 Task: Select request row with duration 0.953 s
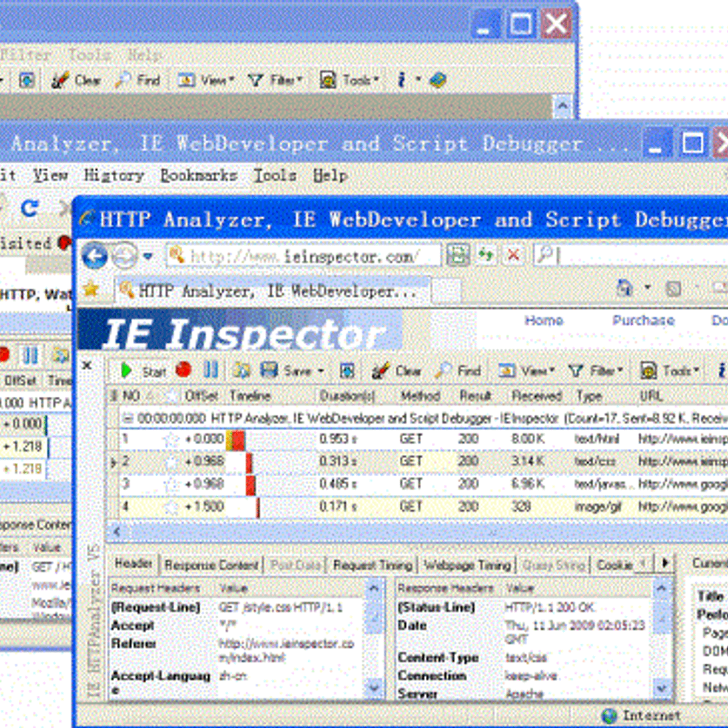[x=417, y=439]
